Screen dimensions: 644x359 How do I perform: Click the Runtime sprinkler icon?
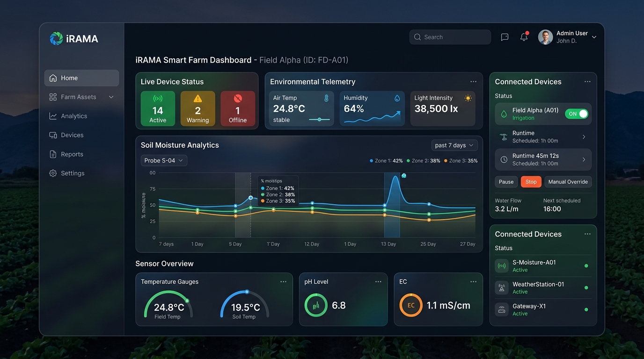(x=504, y=137)
